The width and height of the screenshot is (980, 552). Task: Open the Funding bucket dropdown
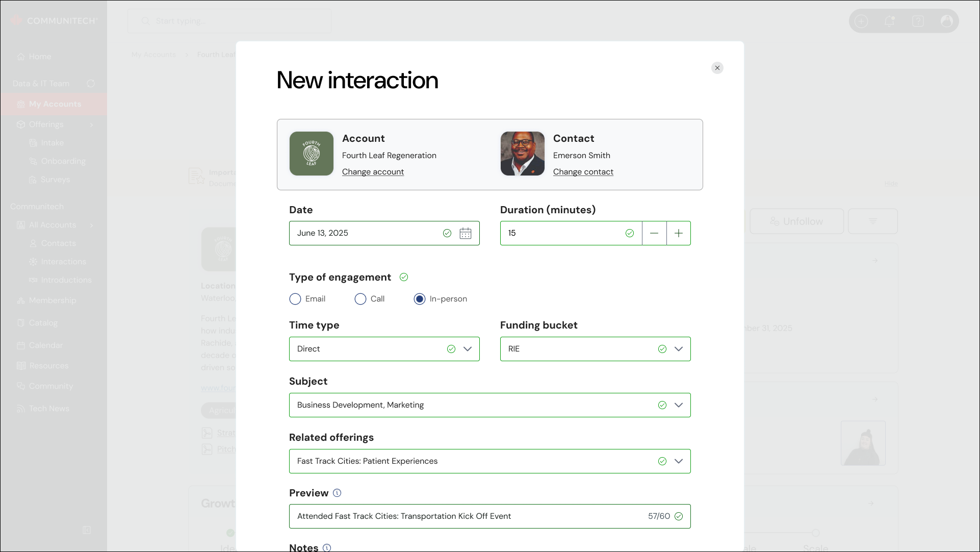[678, 349]
